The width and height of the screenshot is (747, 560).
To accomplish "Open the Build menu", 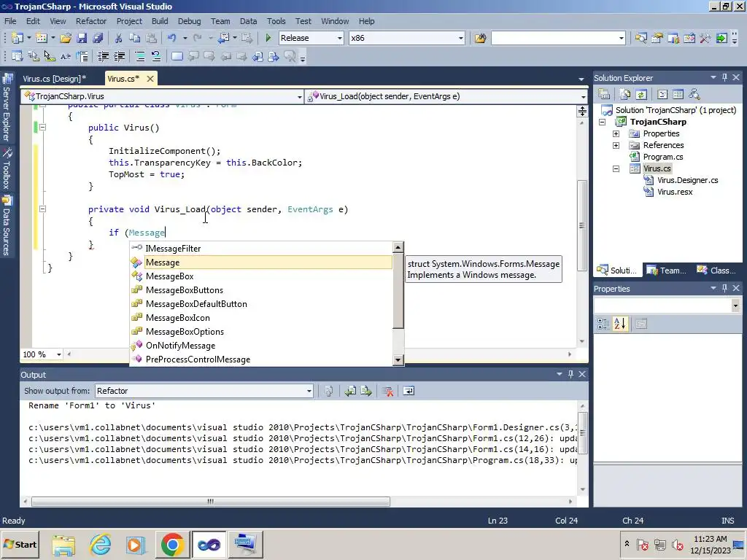I will [160, 21].
